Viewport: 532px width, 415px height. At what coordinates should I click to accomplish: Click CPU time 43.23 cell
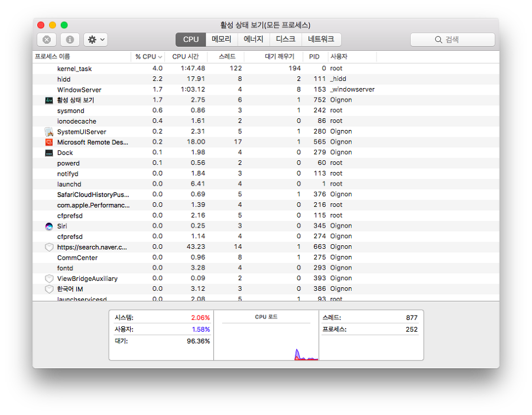point(196,247)
